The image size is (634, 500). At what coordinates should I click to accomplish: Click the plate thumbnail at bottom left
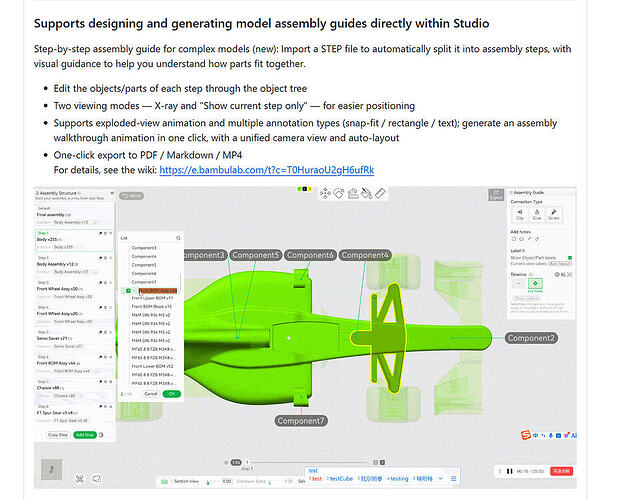pos(51,469)
